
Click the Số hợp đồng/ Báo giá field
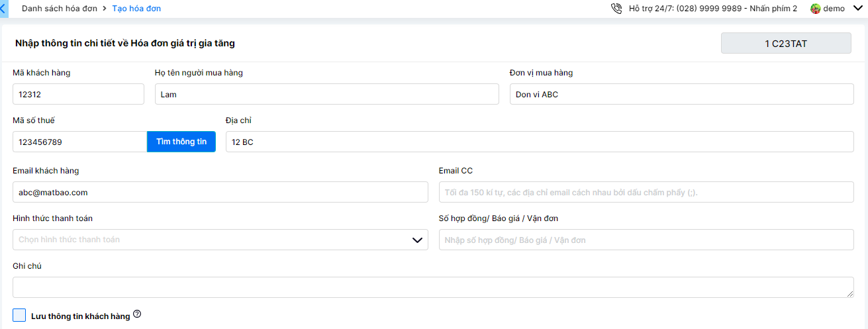646,240
